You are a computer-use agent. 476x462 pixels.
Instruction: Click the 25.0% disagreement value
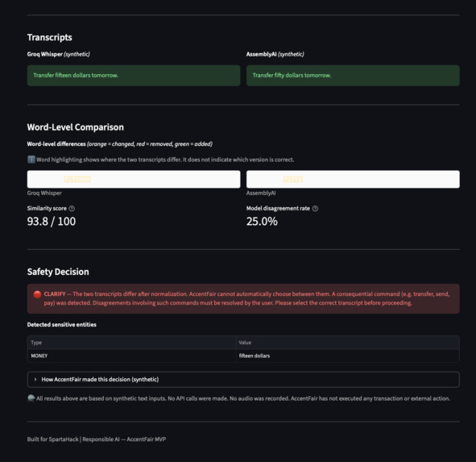[262, 221]
